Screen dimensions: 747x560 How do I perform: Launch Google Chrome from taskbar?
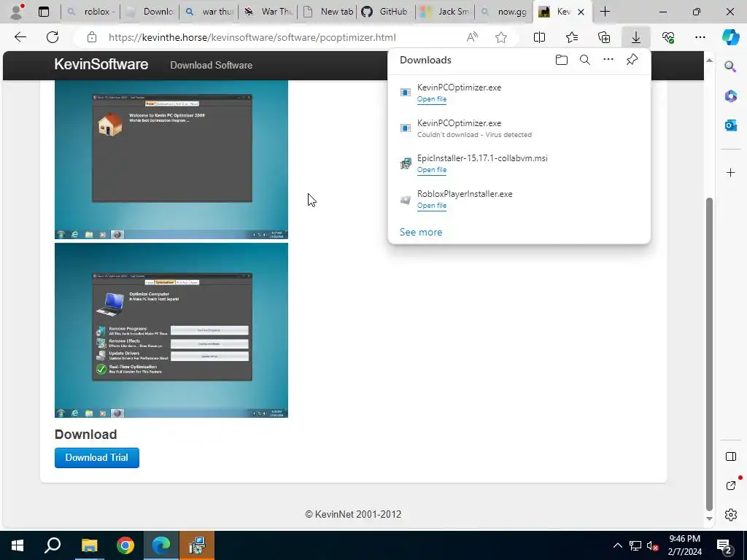pos(125,545)
